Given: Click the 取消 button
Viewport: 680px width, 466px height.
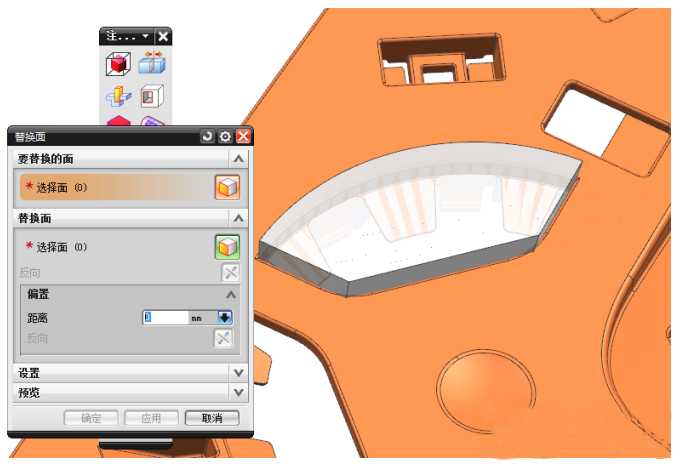Looking at the screenshot, I should 212,418.
